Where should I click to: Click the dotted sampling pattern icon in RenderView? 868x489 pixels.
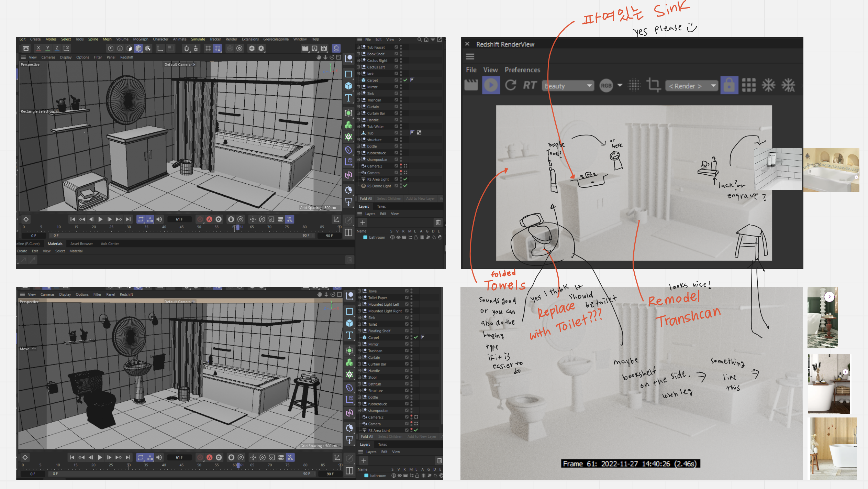pos(634,86)
